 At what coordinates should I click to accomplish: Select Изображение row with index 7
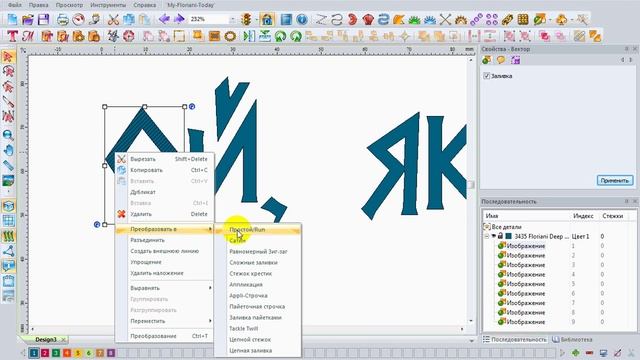(525, 303)
